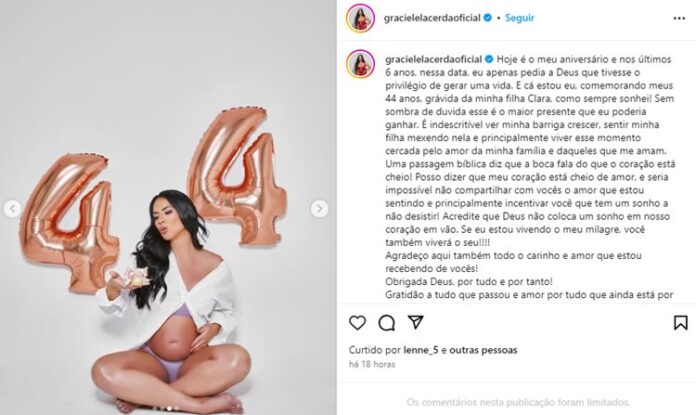Open the three-dot more options menu
Image resolution: width=696 pixels, height=415 pixels.
[x=679, y=19]
